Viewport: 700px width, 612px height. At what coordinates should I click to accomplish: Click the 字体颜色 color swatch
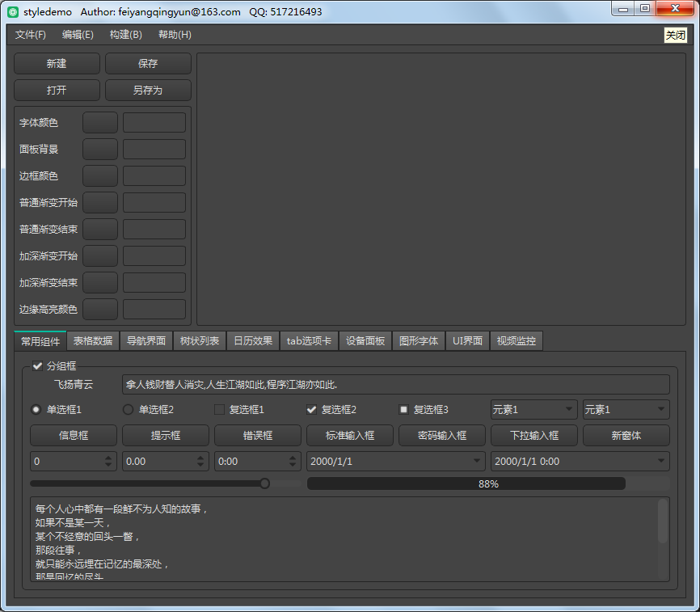click(100, 123)
